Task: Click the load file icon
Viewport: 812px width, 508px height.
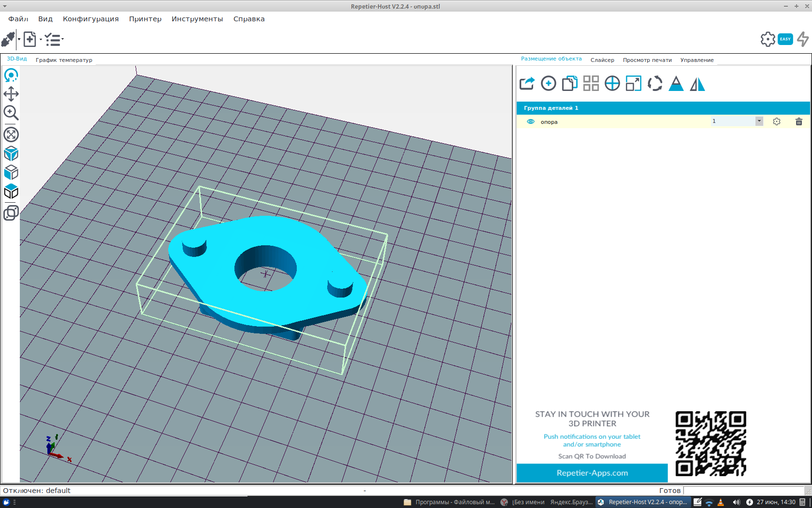Action: click(29, 39)
